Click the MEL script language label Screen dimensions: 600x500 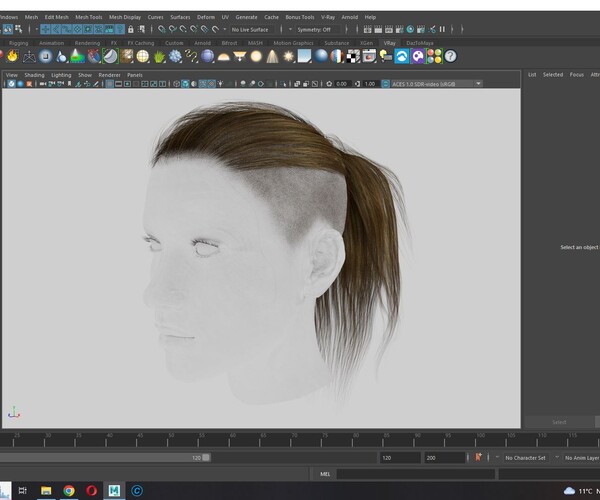[x=325, y=474]
